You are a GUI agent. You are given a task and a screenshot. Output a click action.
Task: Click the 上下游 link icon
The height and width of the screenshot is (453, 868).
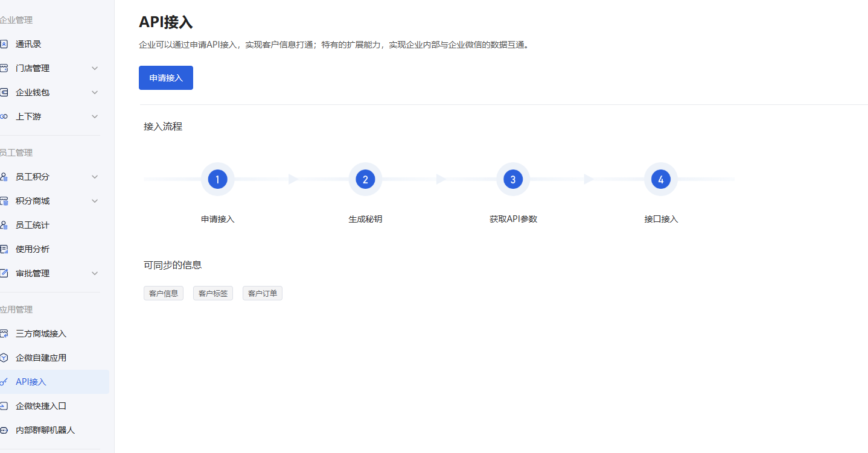[x=4, y=116]
